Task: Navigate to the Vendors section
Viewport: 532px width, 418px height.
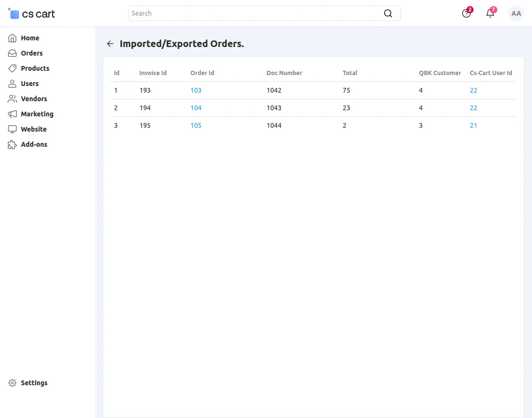Action: pos(34,99)
